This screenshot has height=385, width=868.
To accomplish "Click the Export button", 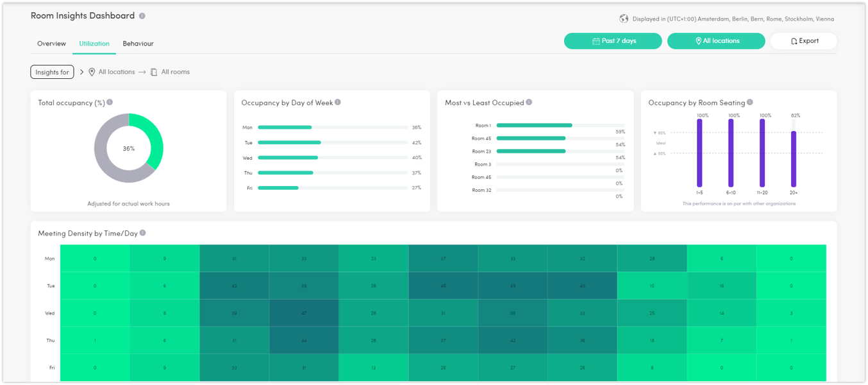I will click(x=803, y=40).
